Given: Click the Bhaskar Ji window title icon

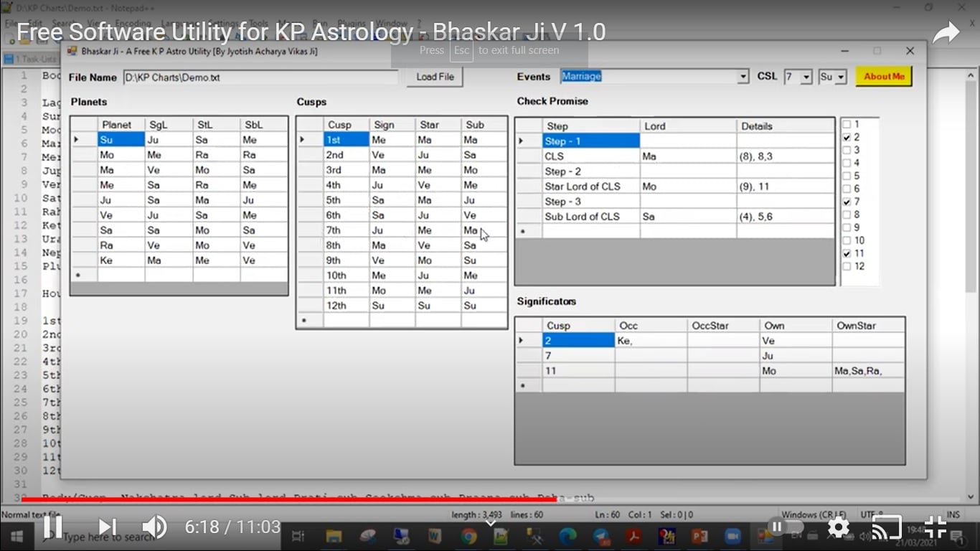Looking at the screenshot, I should 72,52.
